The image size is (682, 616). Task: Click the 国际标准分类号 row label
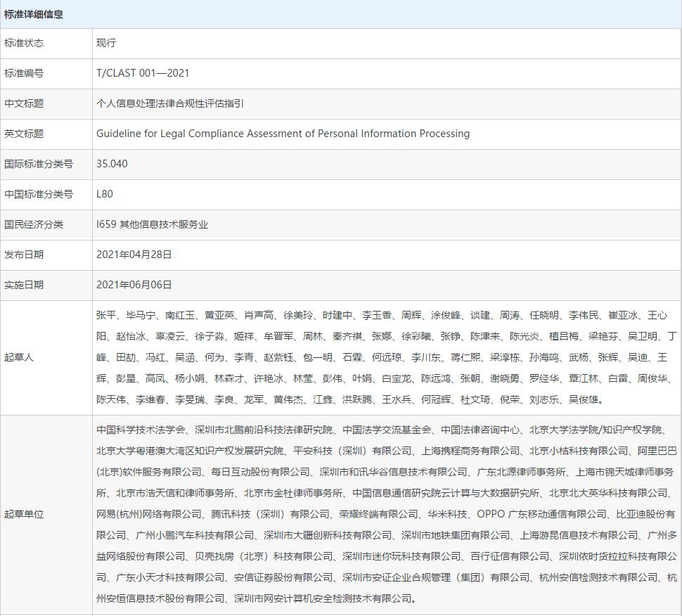(39, 164)
